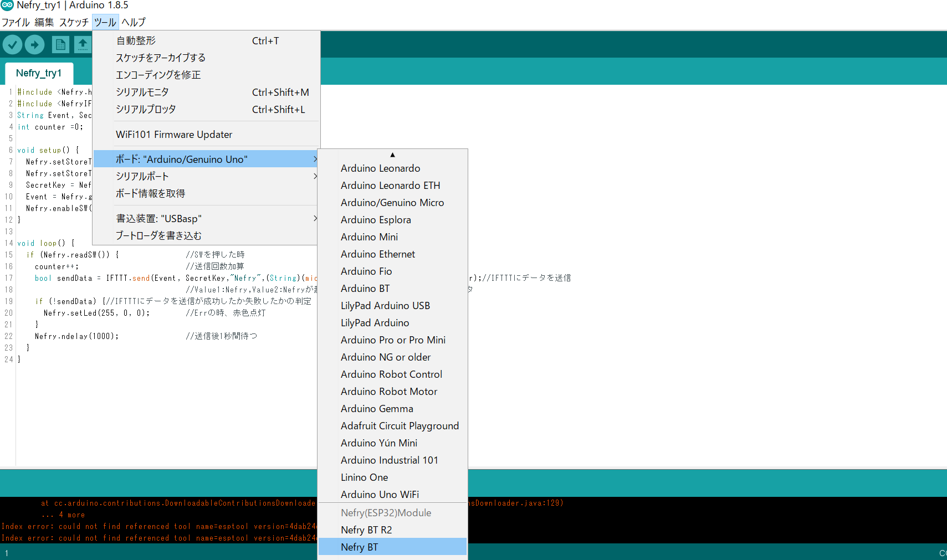947x560 pixels.
Task: Click the board list scroll-up arrow
Action: (x=392, y=155)
